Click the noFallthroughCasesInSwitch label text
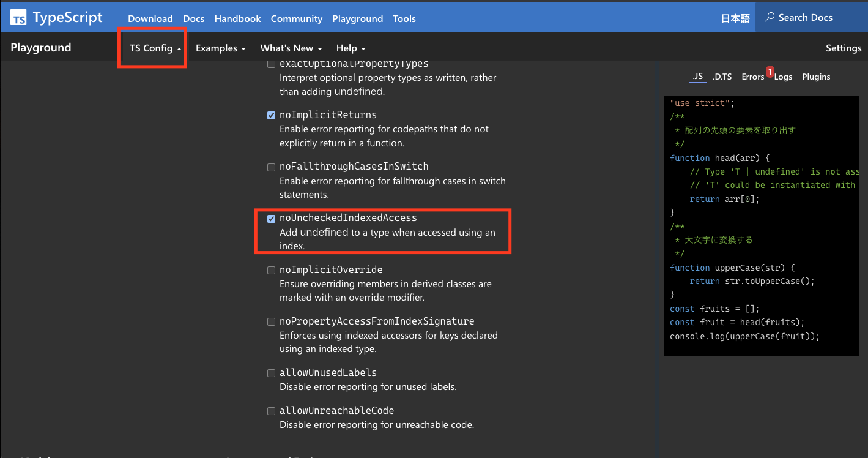This screenshot has width=868, height=458. (x=354, y=167)
